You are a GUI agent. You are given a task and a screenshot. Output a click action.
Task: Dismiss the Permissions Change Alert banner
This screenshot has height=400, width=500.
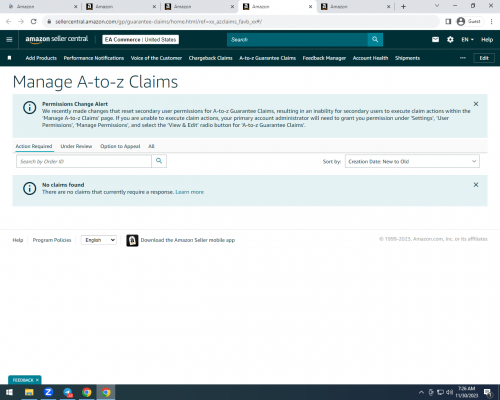[x=476, y=104]
